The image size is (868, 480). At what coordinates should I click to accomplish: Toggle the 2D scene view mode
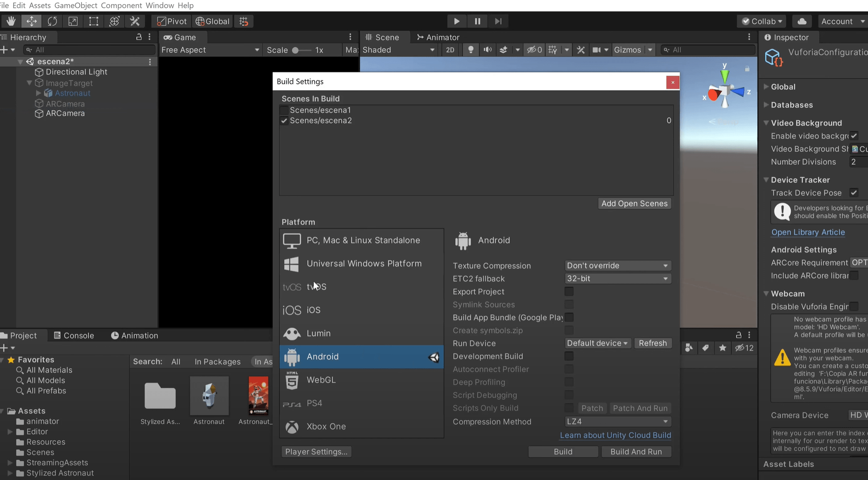tap(450, 50)
